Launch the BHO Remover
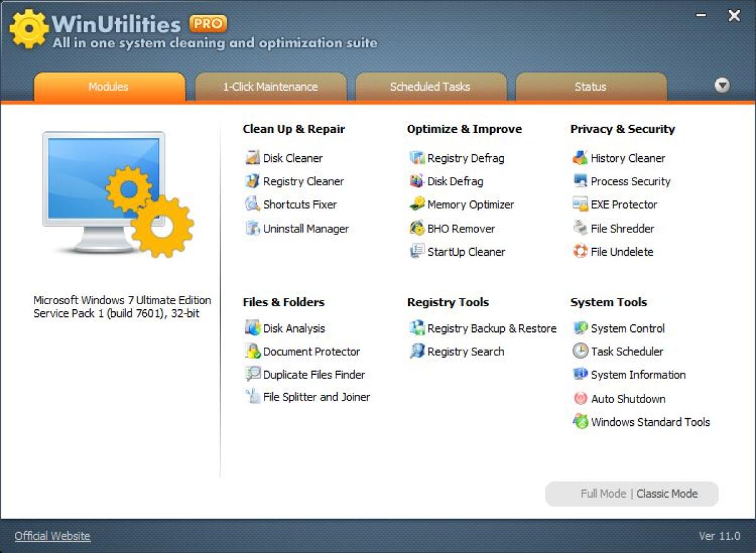 tap(461, 229)
